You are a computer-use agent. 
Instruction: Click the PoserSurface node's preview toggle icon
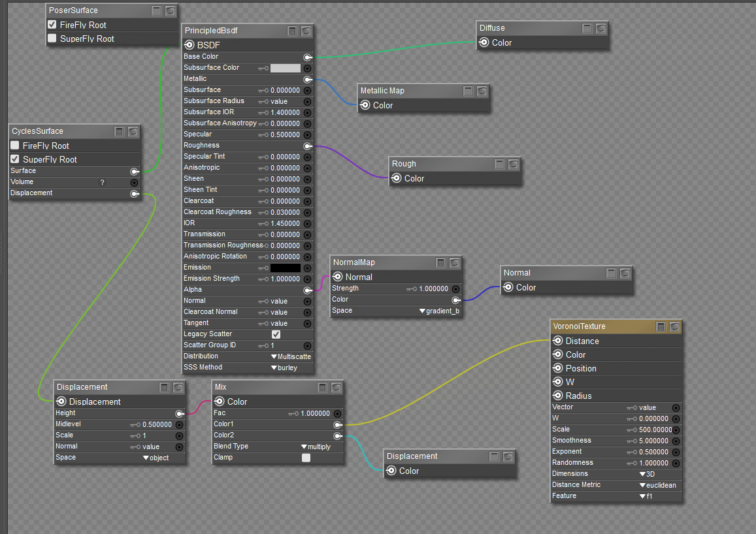[x=171, y=10]
